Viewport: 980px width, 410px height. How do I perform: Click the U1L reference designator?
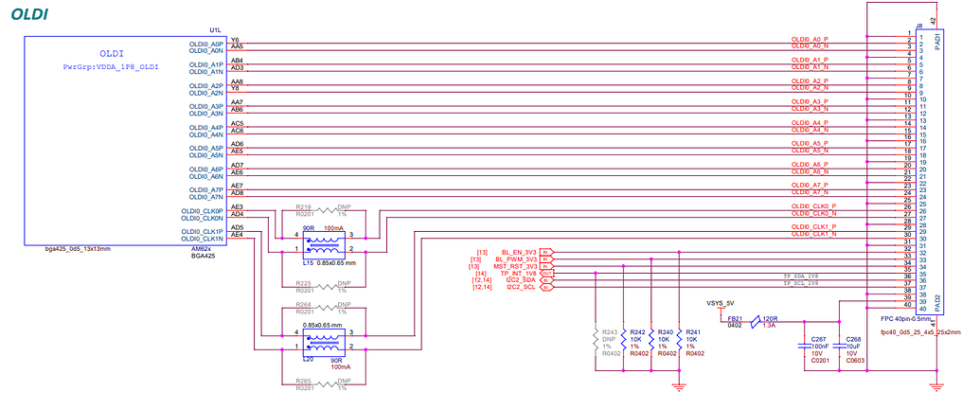pos(216,30)
